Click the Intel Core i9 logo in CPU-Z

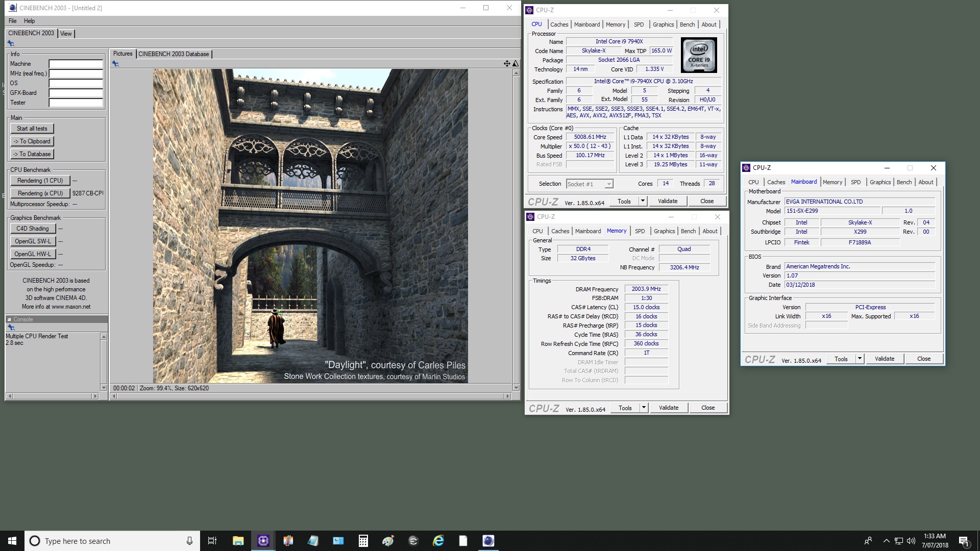(699, 55)
